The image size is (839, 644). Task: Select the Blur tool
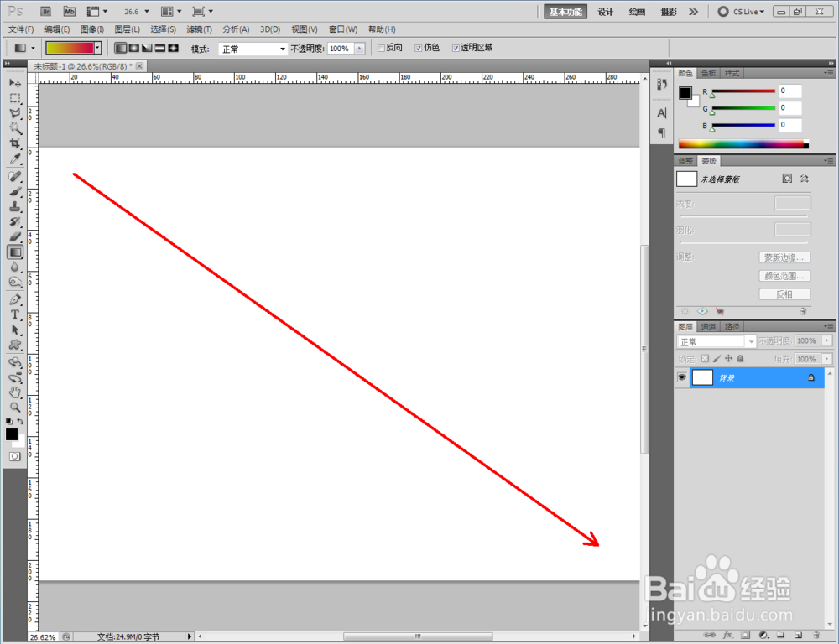[x=15, y=267]
